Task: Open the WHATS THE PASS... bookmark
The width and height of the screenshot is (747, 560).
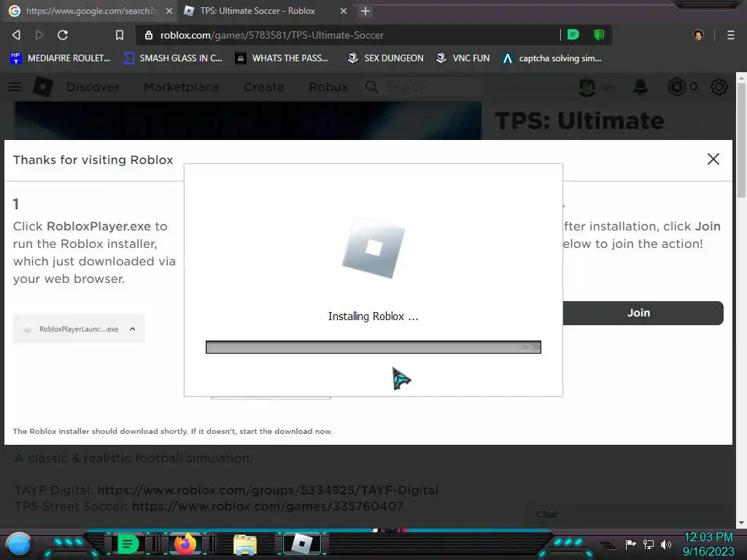Action: [282, 58]
